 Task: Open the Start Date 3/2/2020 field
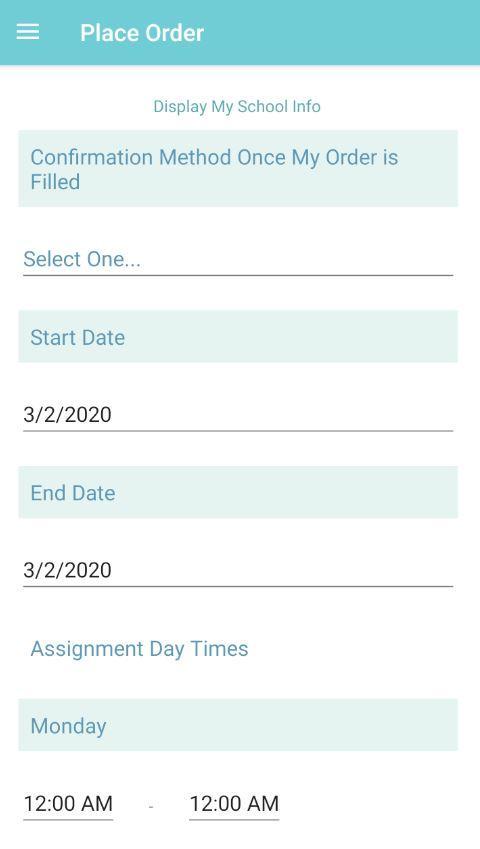(238, 415)
